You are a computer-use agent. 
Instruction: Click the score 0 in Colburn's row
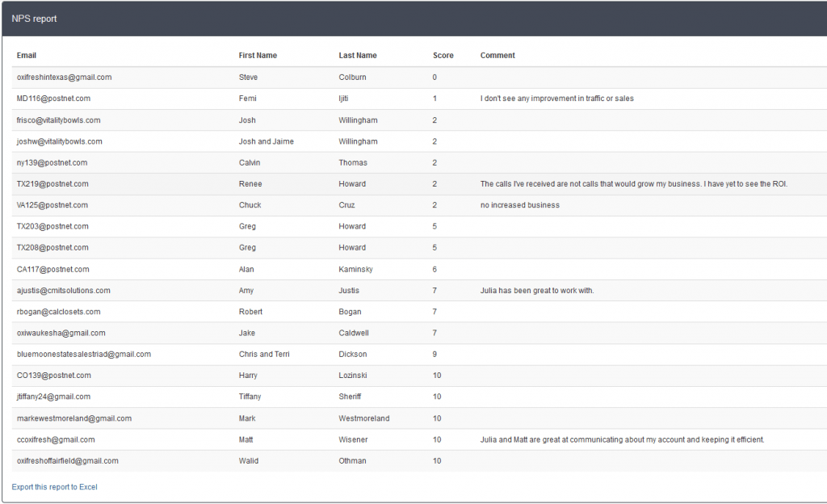click(434, 77)
